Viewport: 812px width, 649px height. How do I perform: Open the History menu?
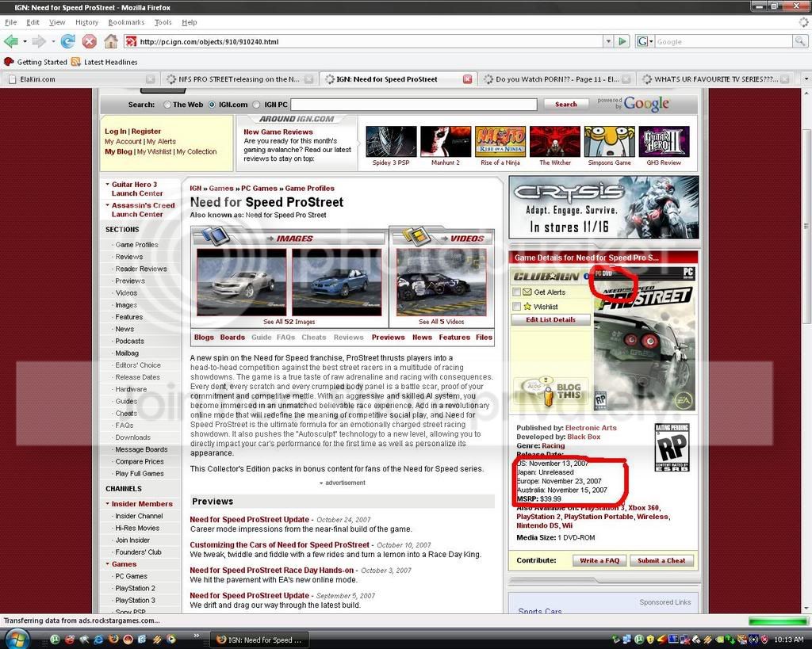(x=86, y=22)
